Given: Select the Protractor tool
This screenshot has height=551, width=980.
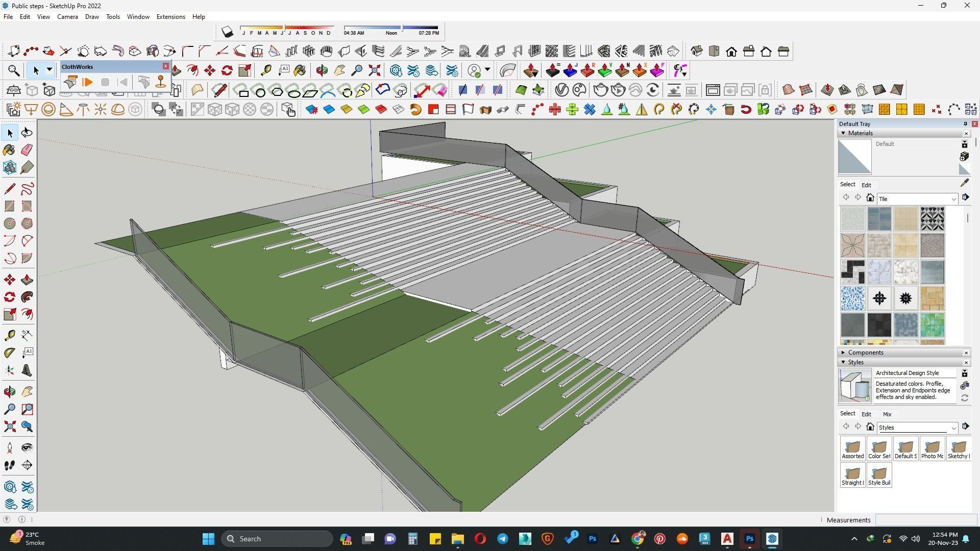Looking at the screenshot, I should [9, 353].
